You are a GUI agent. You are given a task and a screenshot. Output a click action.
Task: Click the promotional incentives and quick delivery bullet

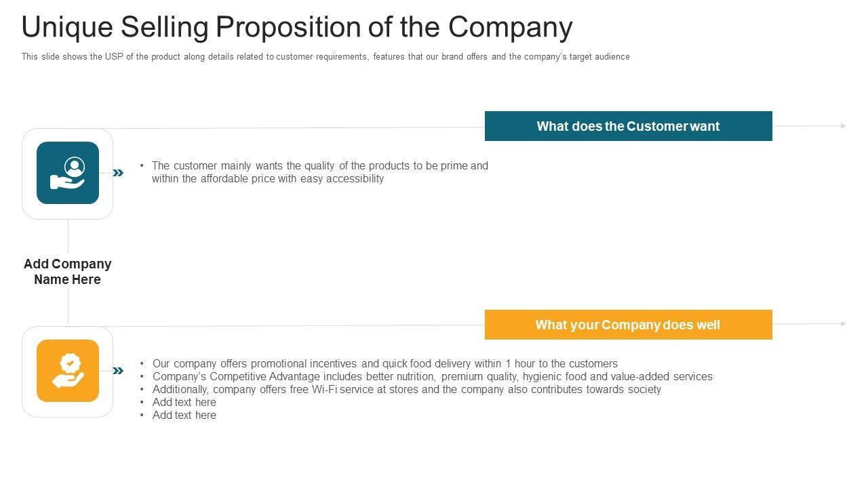pos(384,363)
